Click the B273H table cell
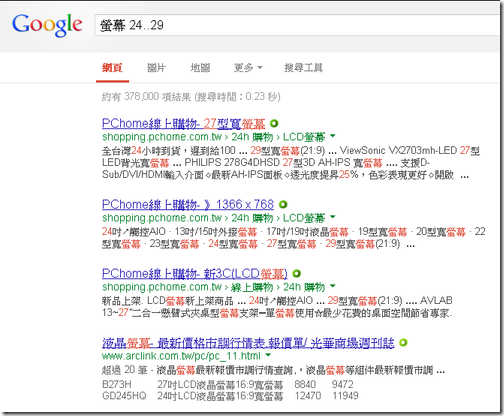Image resolution: width=504 pixels, height=416 pixels. tap(117, 384)
